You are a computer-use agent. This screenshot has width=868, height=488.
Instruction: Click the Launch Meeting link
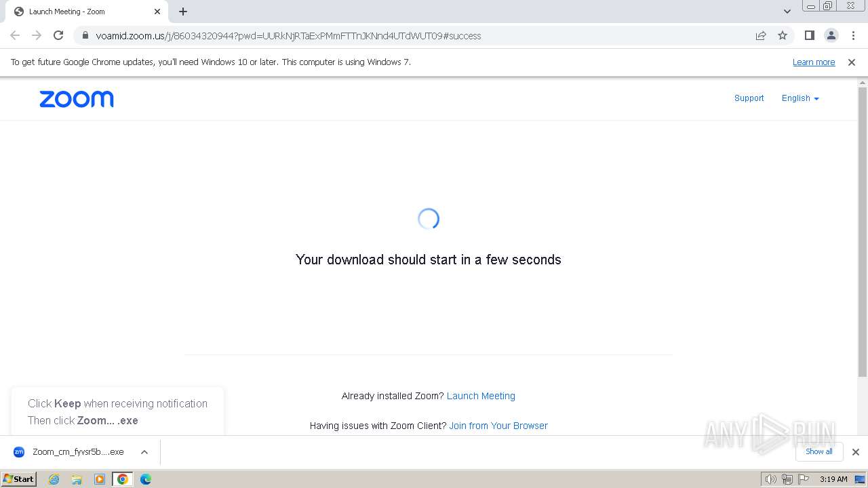481,396
